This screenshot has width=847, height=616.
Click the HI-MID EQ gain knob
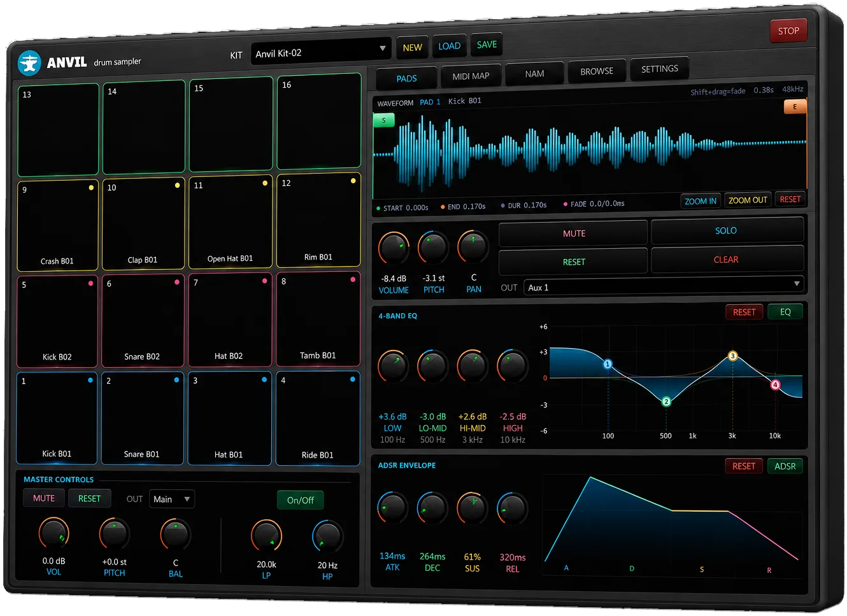473,365
